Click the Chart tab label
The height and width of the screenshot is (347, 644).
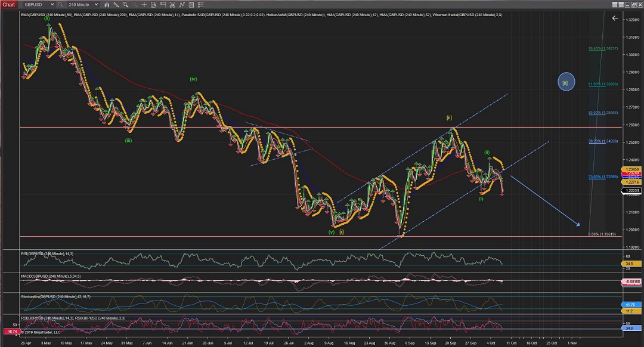click(8, 4)
